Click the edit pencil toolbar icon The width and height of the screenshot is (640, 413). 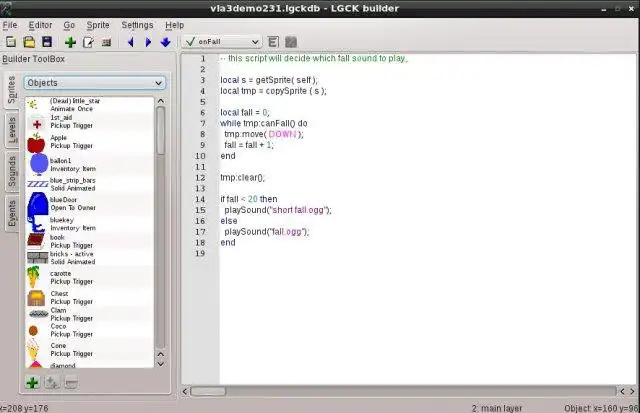pyautogui.click(x=88, y=42)
